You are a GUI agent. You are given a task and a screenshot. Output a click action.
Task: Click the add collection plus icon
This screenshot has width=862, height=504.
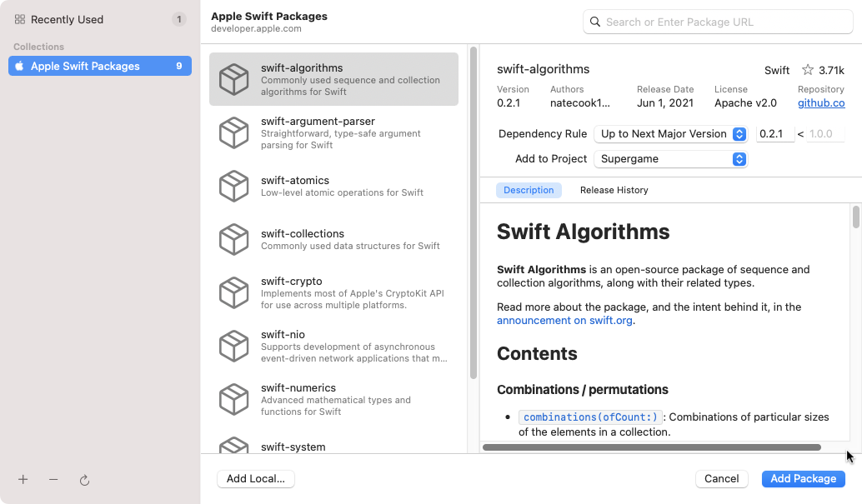click(23, 480)
